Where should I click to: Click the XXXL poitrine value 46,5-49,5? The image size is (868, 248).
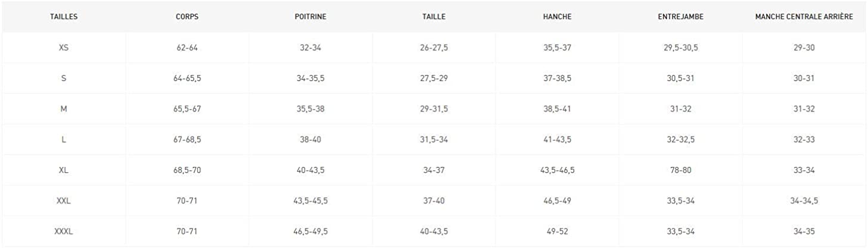tap(310, 231)
